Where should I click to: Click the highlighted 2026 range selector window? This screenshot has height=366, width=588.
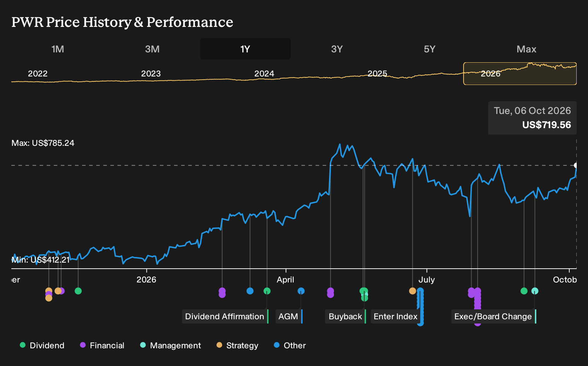520,74
